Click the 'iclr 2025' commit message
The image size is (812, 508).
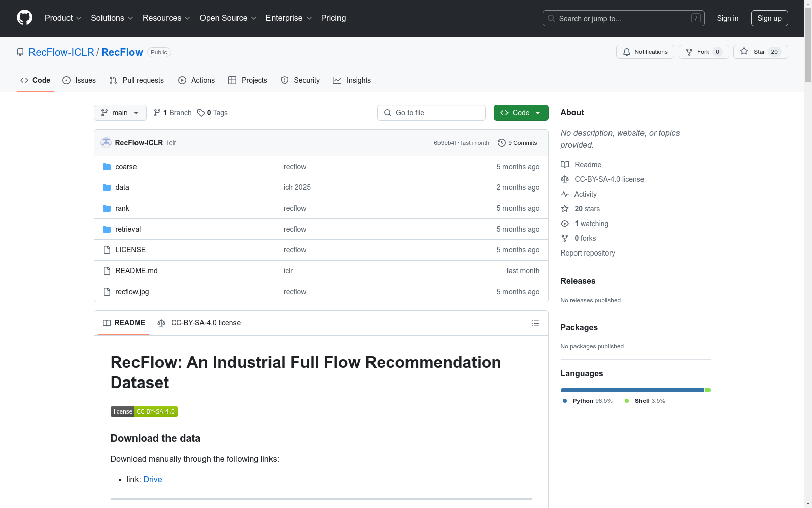point(297,187)
